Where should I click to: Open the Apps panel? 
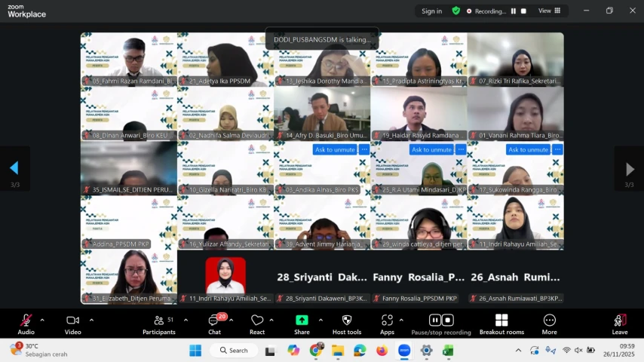387,324
